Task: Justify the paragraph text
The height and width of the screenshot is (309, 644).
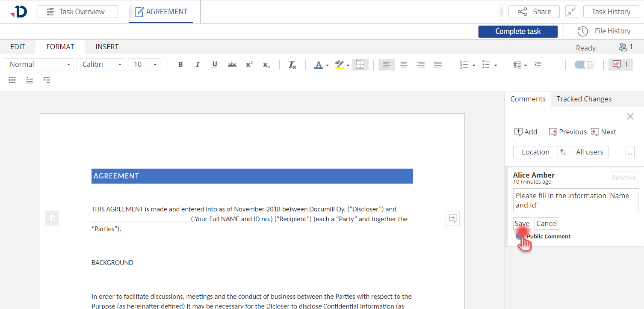Action: pos(437,65)
